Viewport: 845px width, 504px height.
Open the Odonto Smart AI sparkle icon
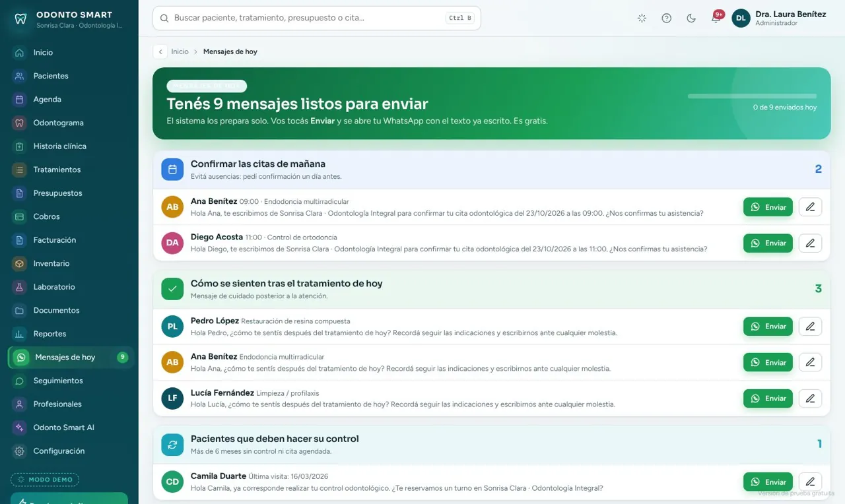20,427
